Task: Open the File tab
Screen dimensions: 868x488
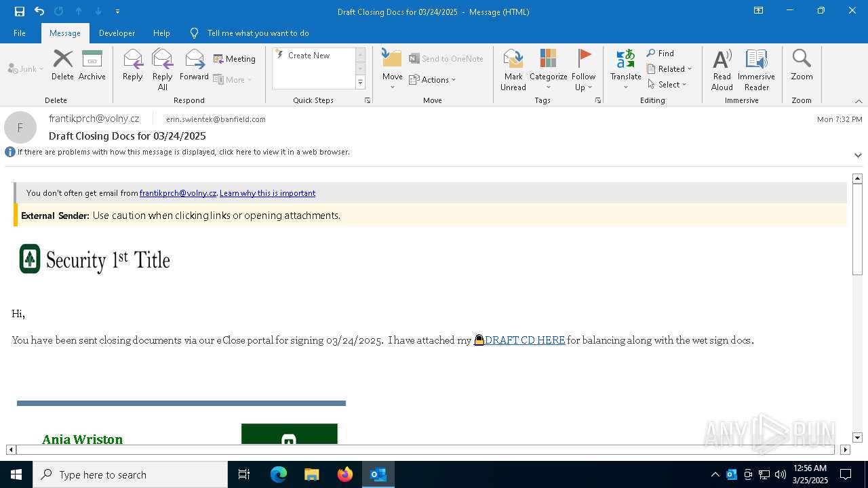Action: click(20, 33)
